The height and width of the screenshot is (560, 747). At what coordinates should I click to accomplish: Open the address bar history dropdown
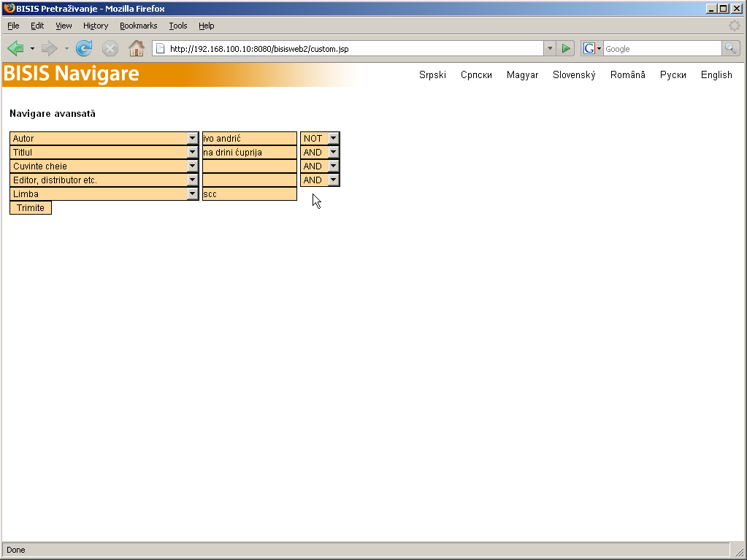coord(550,49)
